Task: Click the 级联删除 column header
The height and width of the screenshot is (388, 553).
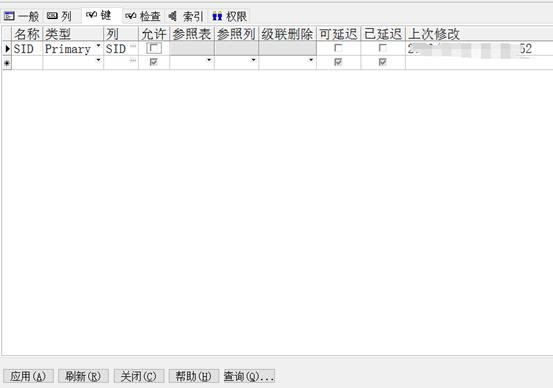Action: click(287, 34)
